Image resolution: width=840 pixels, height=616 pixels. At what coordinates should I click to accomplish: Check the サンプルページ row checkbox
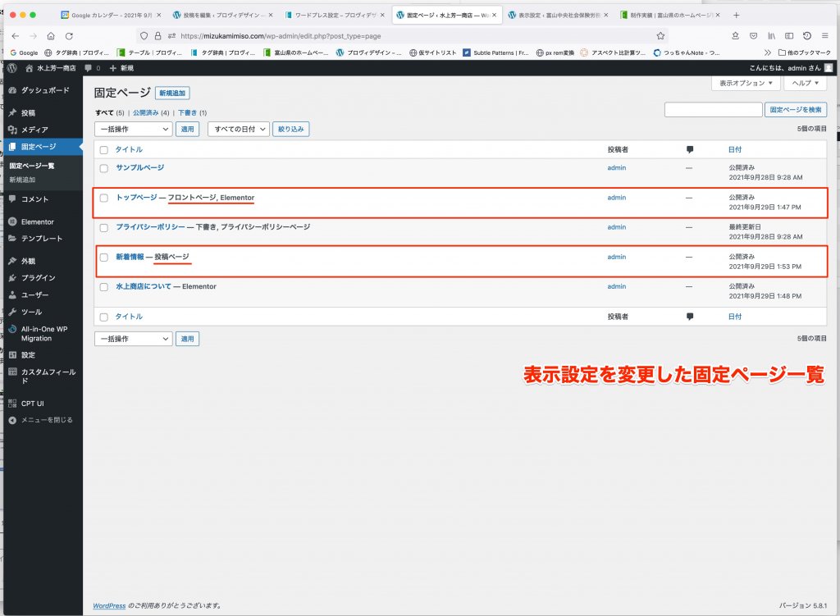click(x=103, y=167)
